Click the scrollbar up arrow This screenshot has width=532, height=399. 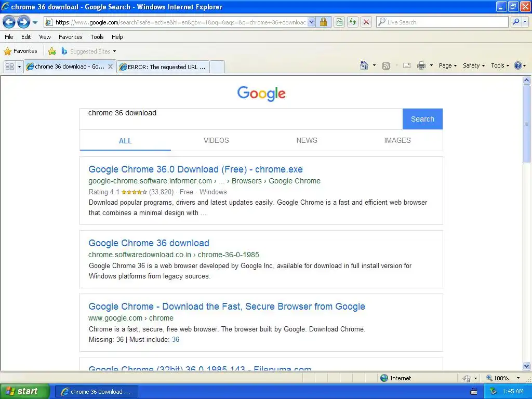527,81
